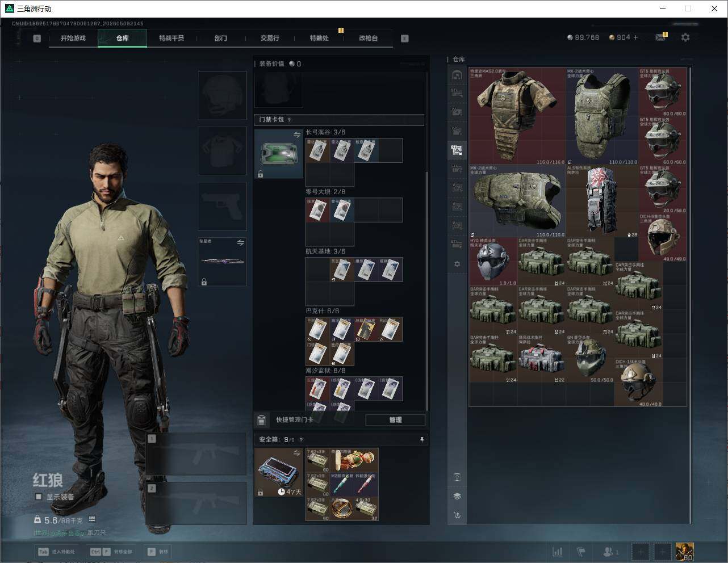
Task: Select the top category icon in the warehouse sidebar
Action: coord(457,75)
